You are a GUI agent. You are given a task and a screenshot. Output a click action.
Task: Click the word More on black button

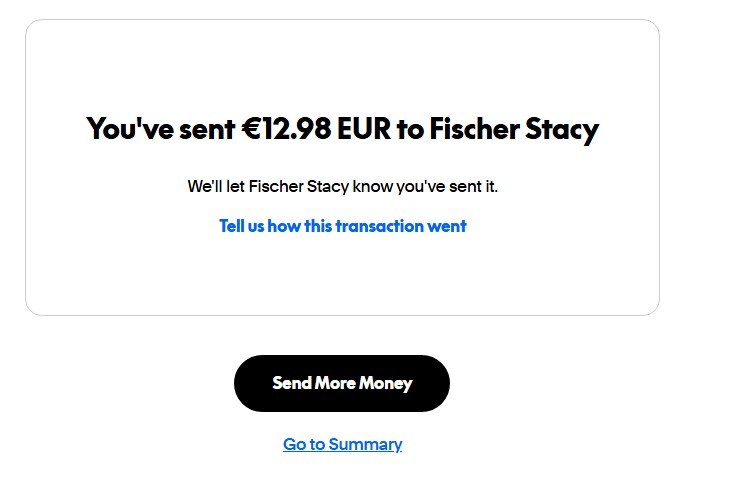[x=336, y=383]
